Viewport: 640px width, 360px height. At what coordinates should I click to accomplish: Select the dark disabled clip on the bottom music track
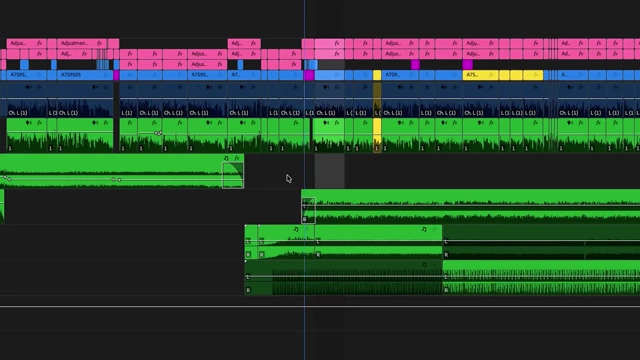click(x=343, y=278)
